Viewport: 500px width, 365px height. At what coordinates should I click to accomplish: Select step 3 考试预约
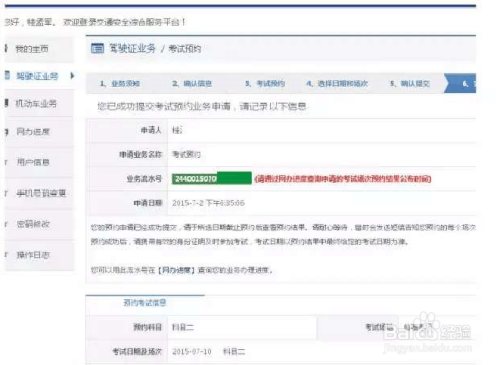(x=265, y=83)
